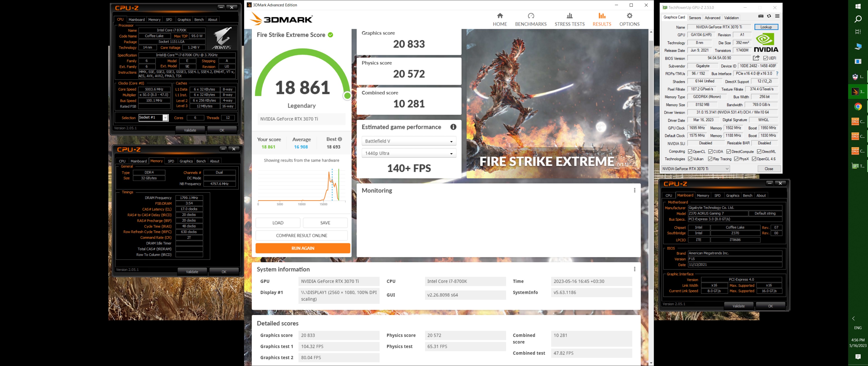Click Validate in the CPU-Z motherboard window

738,306
